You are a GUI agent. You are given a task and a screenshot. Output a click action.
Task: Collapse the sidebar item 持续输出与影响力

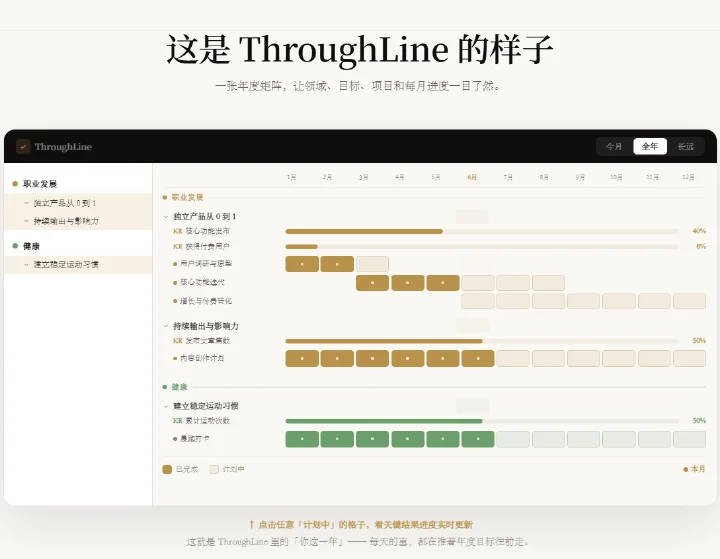tap(26, 221)
